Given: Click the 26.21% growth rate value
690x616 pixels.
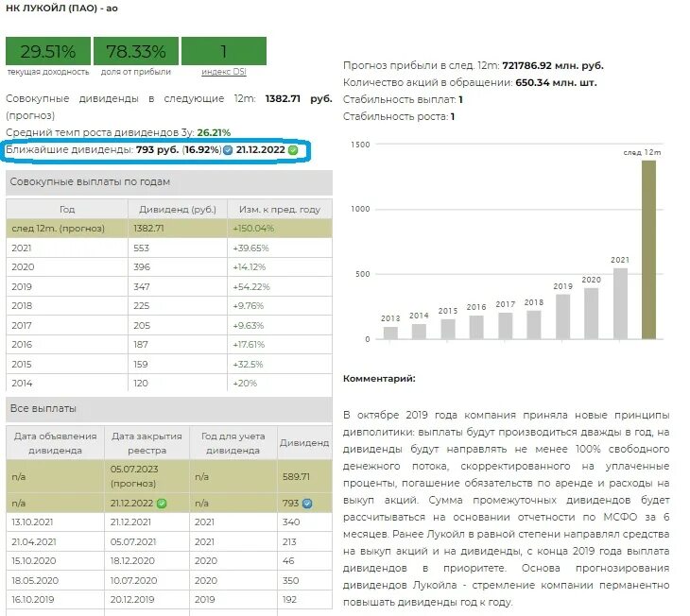Looking at the screenshot, I should click(x=214, y=132).
